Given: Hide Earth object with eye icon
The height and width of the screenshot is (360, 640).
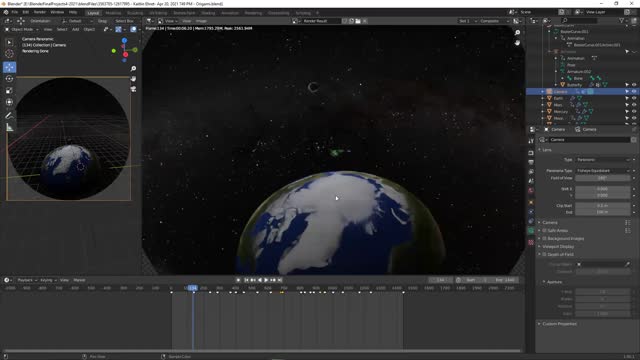Looking at the screenshot, I should pyautogui.click(x=634, y=98).
